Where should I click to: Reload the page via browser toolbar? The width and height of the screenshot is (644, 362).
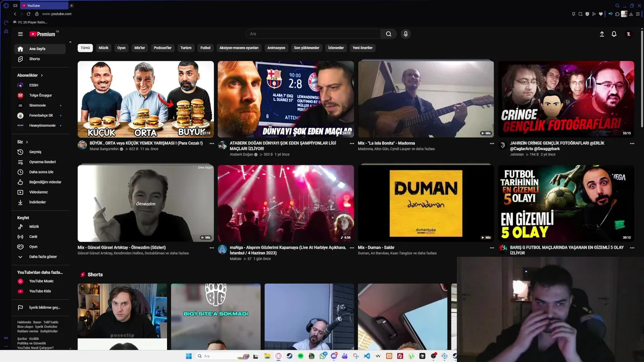pyautogui.click(x=28, y=14)
